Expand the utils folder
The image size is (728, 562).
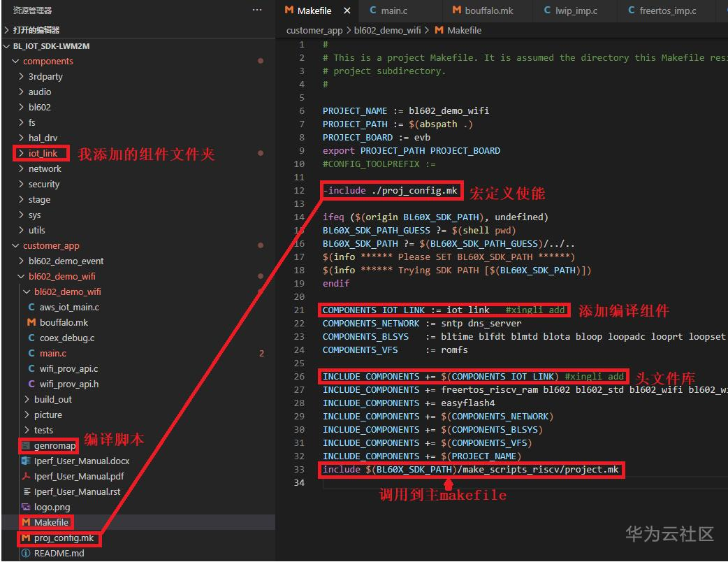click(36, 231)
